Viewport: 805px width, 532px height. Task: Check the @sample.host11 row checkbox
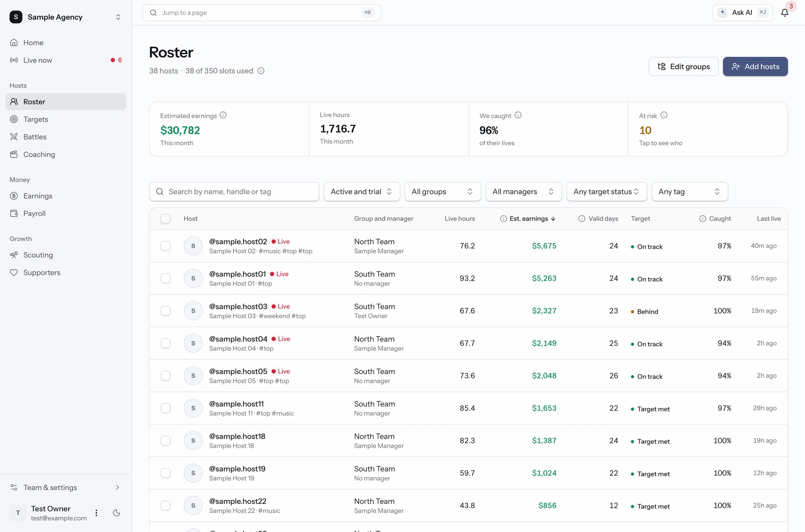(166, 408)
